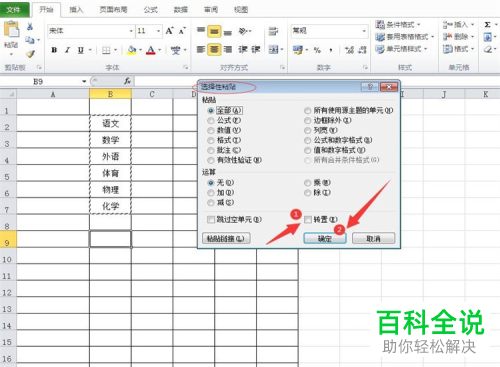The width and height of the screenshot is (500, 367).
Task: Click the Decrease Decimal icon
Action: (362, 50)
